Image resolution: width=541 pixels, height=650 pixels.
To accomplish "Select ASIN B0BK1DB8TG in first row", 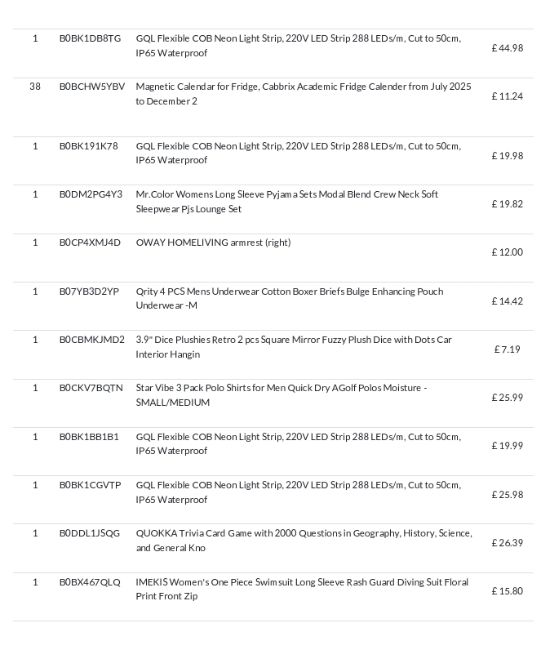I will tap(90, 39).
